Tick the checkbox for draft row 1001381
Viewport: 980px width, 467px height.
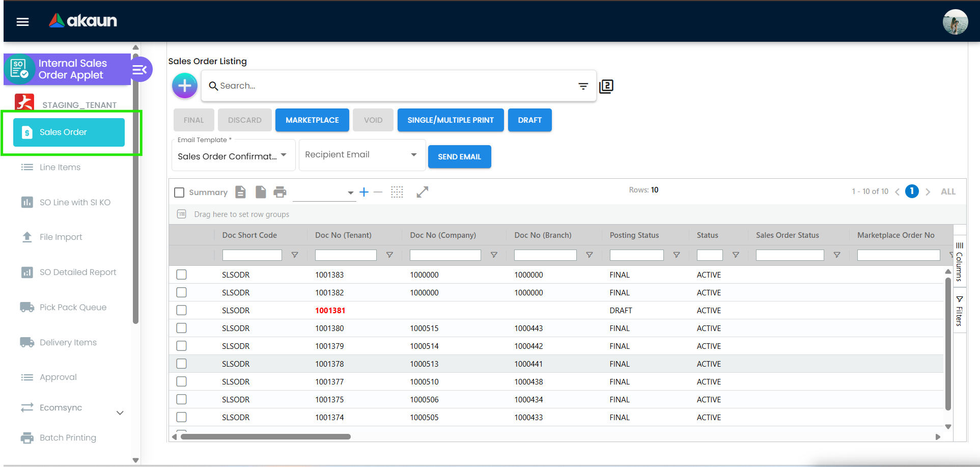click(x=181, y=310)
